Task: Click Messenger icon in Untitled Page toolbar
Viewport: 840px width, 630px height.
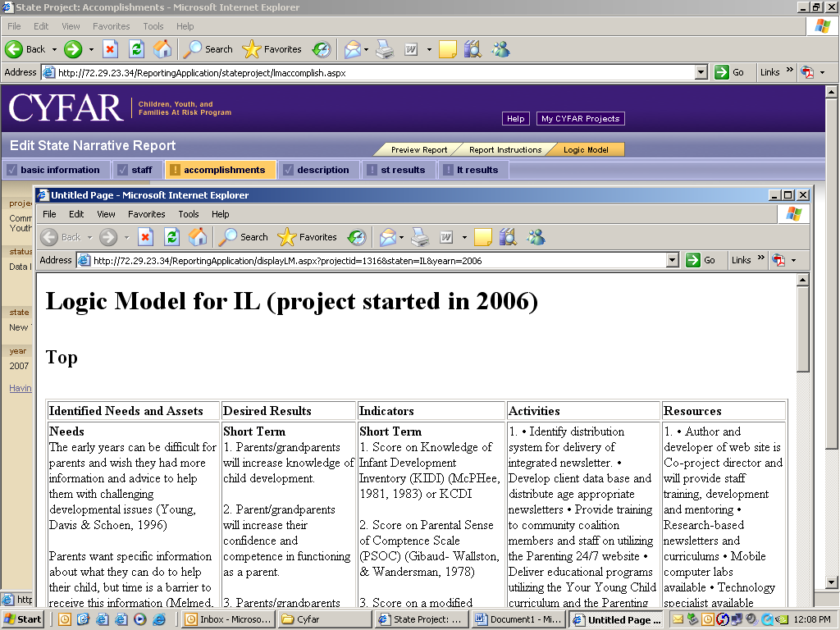Action: click(x=536, y=237)
